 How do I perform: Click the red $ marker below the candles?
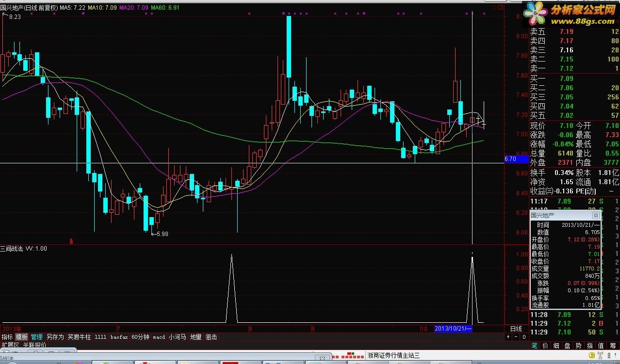pyautogui.click(x=72, y=241)
